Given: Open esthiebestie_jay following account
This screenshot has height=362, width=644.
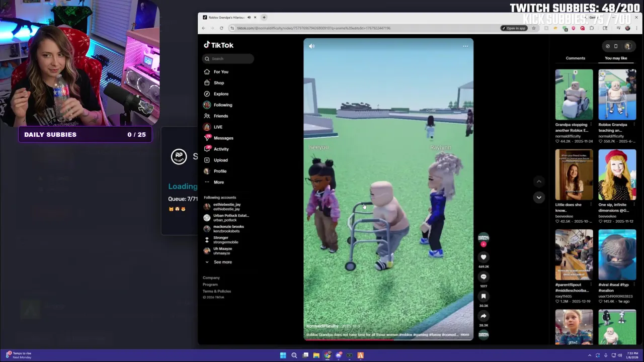Looking at the screenshot, I should click(x=222, y=207).
